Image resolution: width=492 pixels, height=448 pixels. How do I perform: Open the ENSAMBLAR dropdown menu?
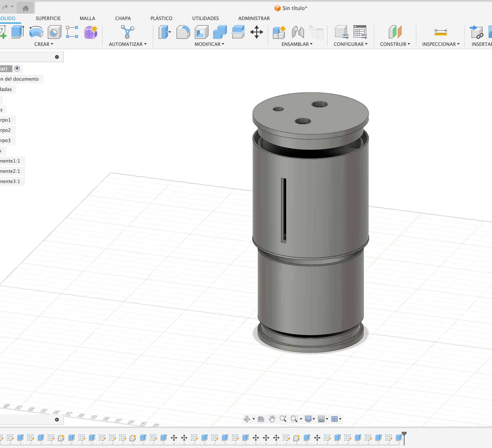(x=297, y=44)
